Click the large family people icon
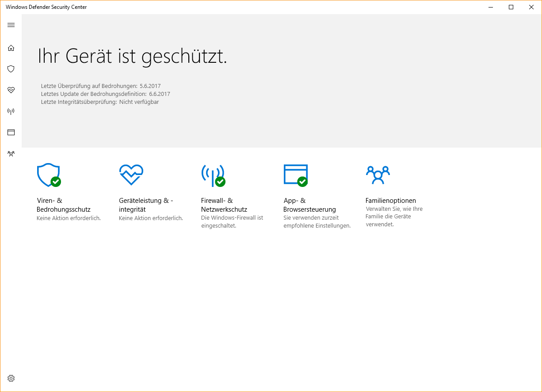The image size is (542, 392). tap(378, 175)
